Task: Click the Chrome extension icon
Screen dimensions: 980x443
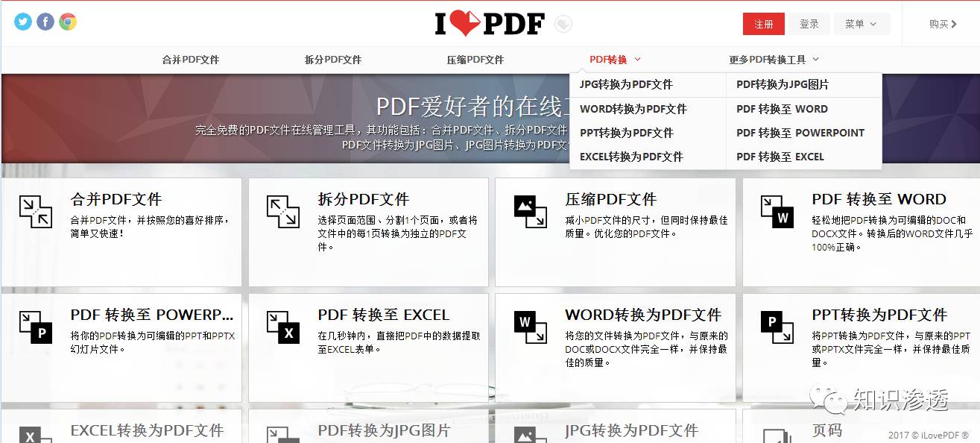Action: click(x=68, y=22)
